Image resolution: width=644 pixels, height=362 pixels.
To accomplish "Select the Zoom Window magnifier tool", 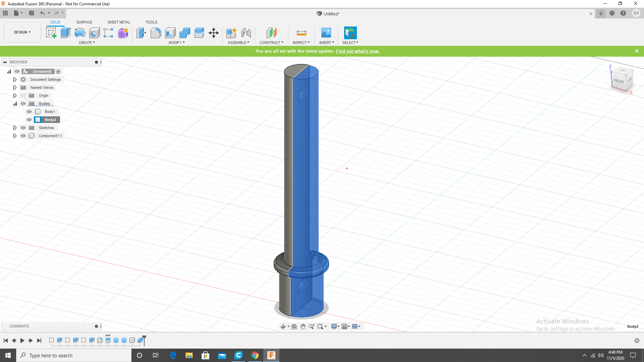I will click(x=320, y=326).
